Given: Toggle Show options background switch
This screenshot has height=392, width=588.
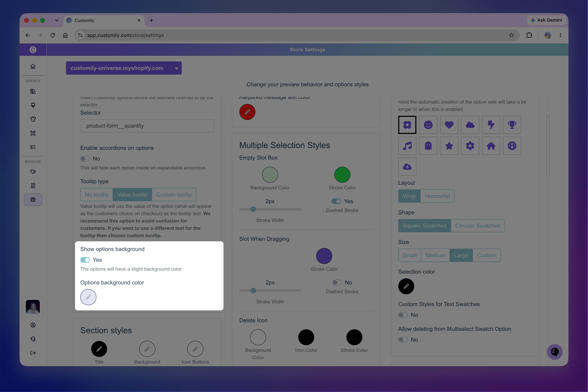Looking at the screenshot, I should pos(85,260).
